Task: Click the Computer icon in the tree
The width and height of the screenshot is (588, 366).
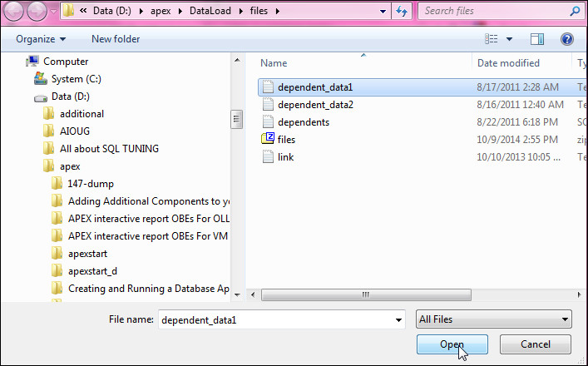Action: pos(32,61)
